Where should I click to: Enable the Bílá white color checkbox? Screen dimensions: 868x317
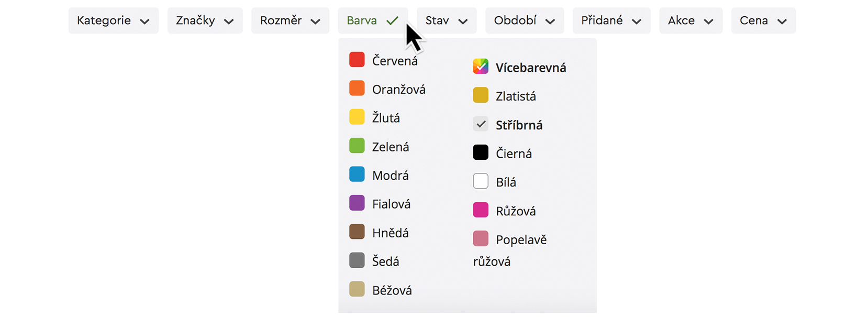[480, 181]
